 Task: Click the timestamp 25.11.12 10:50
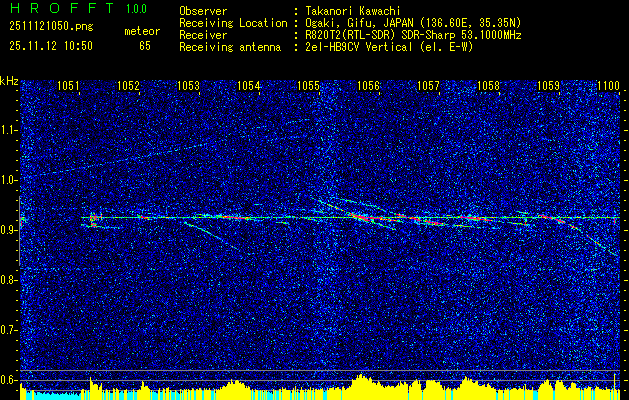point(51,46)
